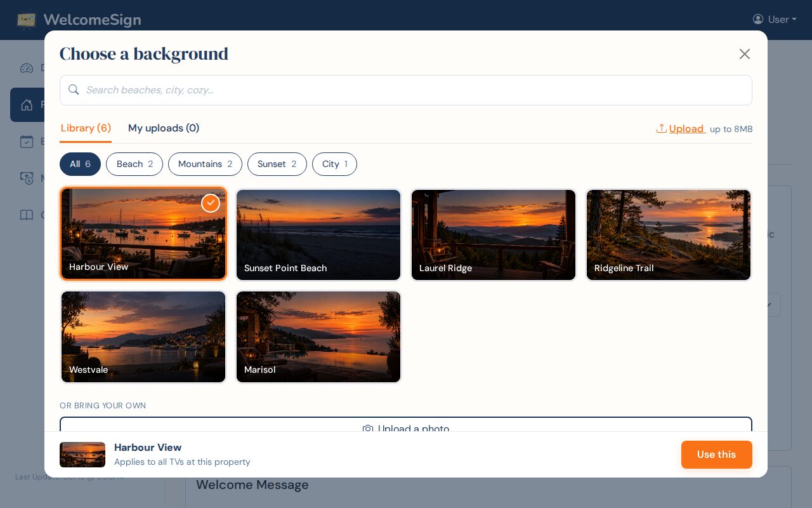Image resolution: width=812 pixels, height=508 pixels.
Task: Click the user avatar icon
Action: (x=758, y=19)
